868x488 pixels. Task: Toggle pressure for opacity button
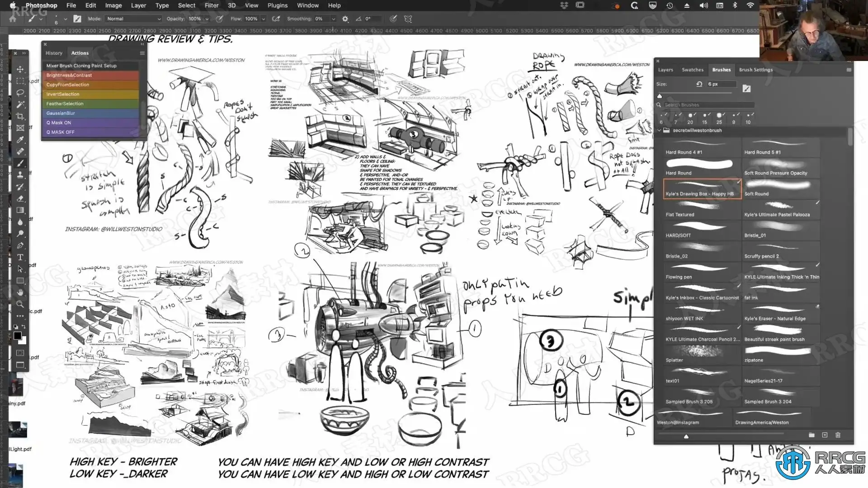(x=220, y=19)
